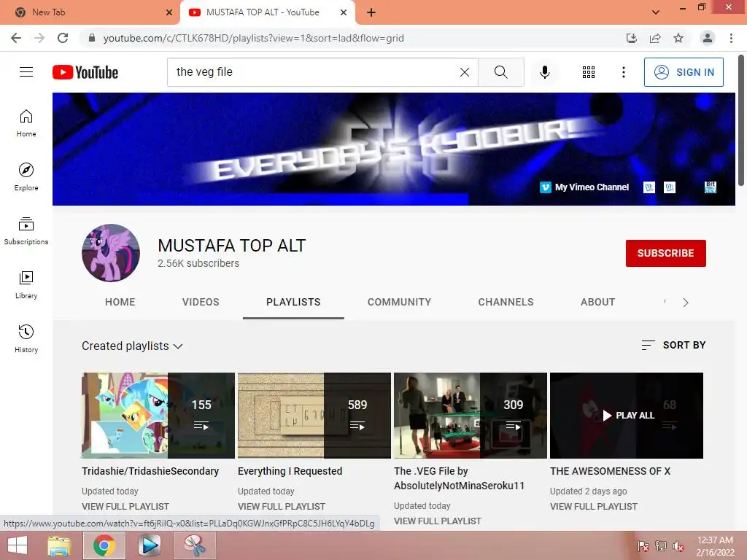Viewport: 747px width, 560px height.
Task: Open the media player taskbar icon
Action: point(149,545)
